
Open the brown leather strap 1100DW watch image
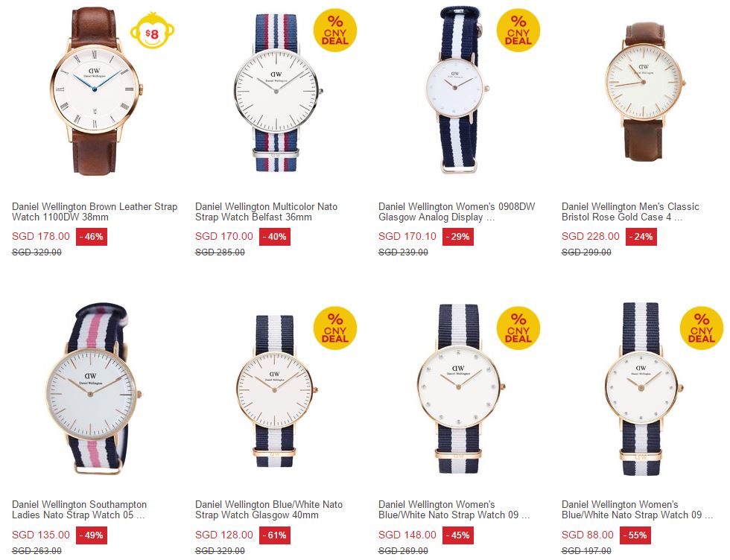pyautogui.click(x=95, y=92)
